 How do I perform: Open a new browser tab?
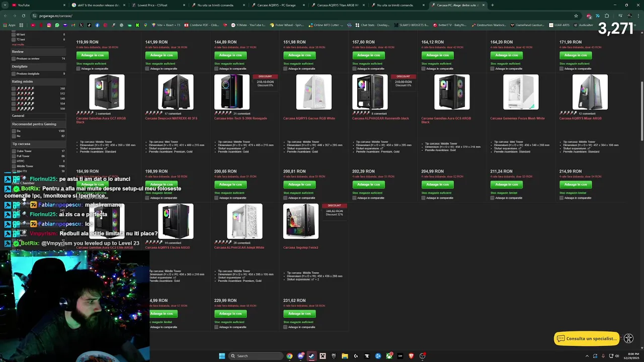tap(492, 5)
